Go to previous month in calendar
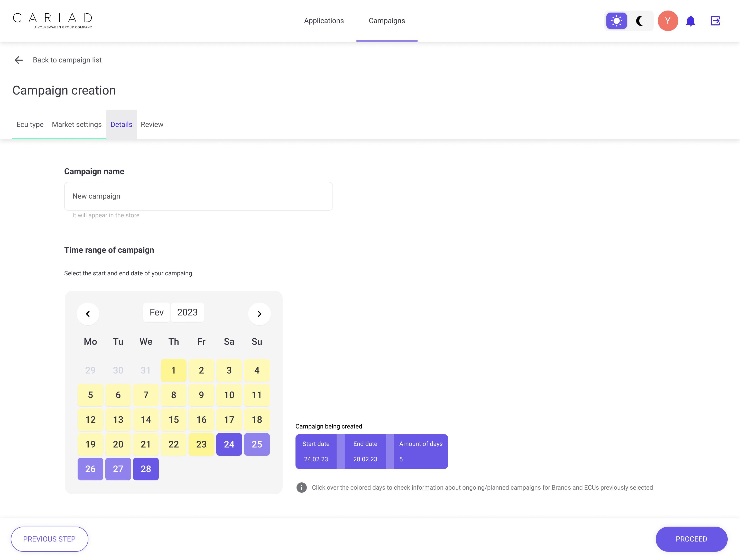The height and width of the screenshot is (560, 740). point(88,314)
